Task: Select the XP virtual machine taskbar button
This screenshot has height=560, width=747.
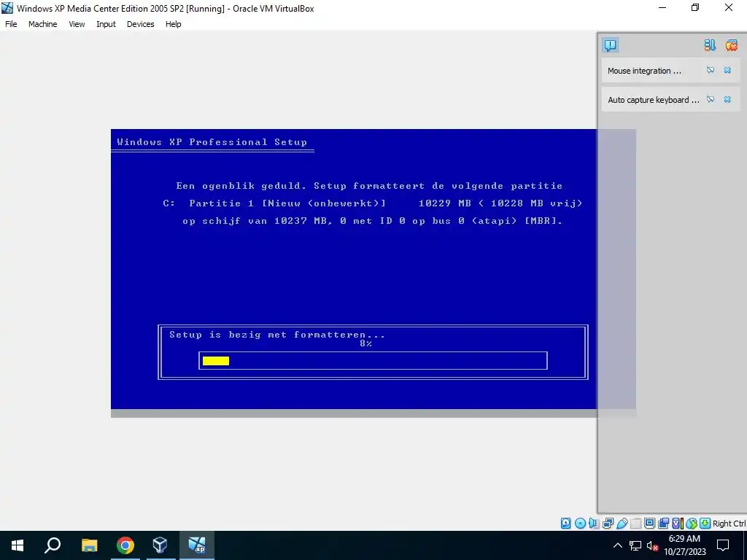Action: (197, 545)
